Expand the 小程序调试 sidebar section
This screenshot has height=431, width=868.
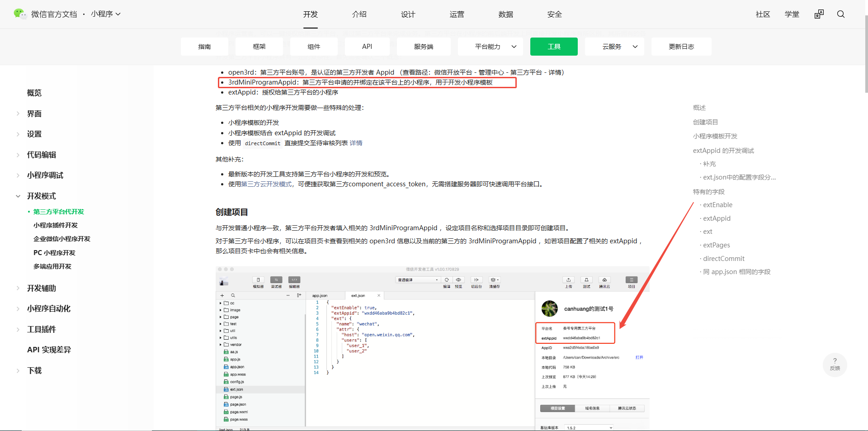click(x=18, y=175)
